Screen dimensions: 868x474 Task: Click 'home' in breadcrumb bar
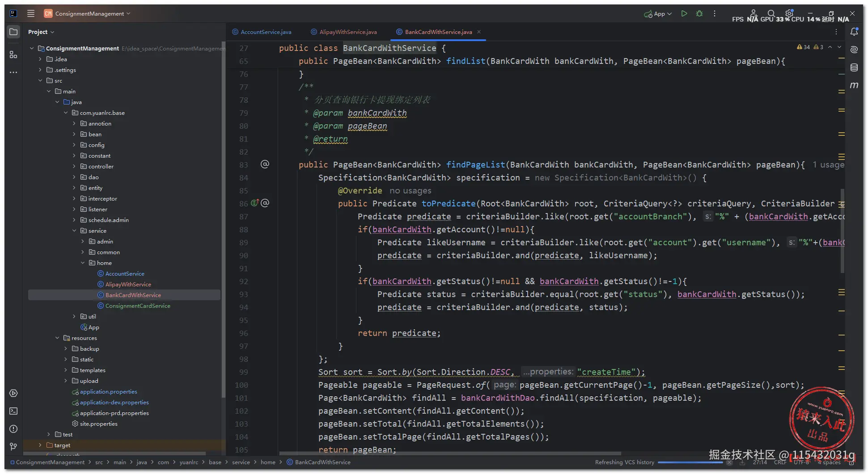268,462
